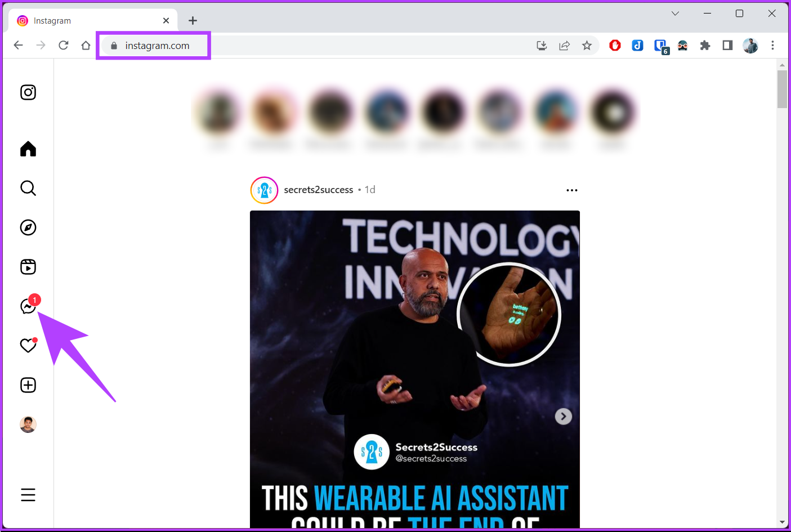Open the Search magnifier in sidebar
This screenshot has width=791, height=532.
(x=28, y=188)
